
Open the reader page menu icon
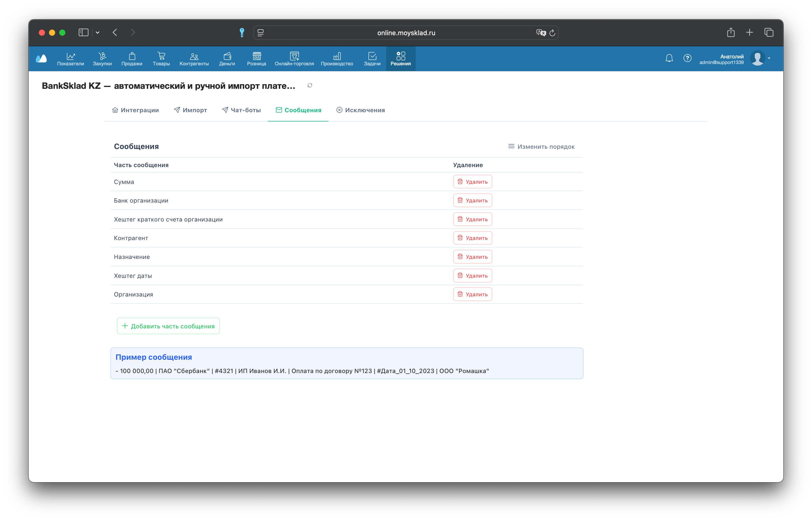coord(260,33)
